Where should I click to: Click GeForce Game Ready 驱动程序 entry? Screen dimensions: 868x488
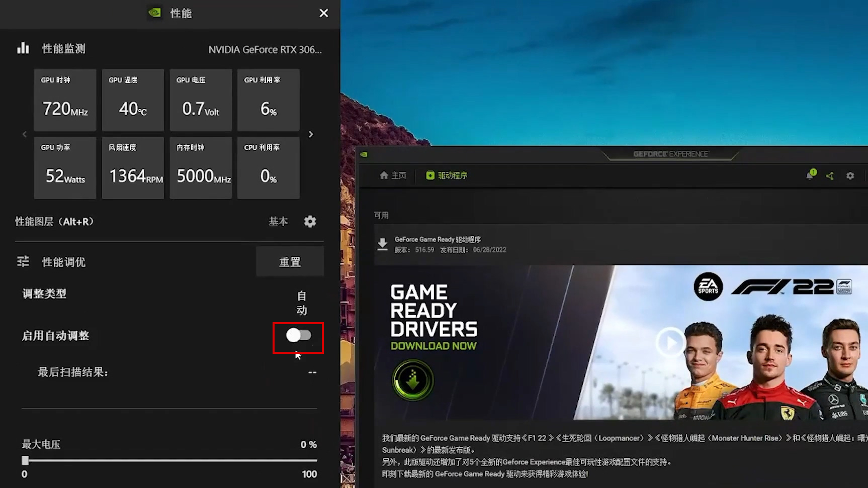coord(438,240)
